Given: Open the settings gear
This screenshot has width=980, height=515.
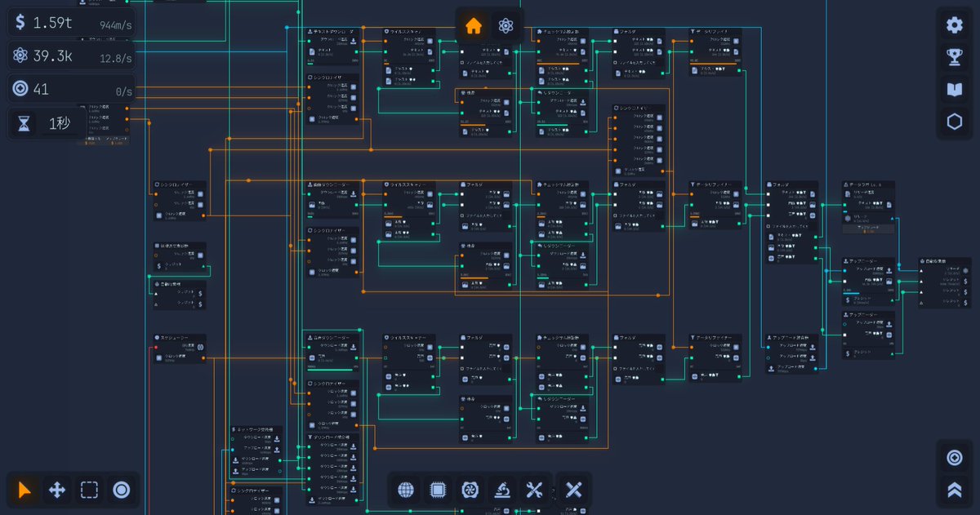Looking at the screenshot, I should click(954, 25).
